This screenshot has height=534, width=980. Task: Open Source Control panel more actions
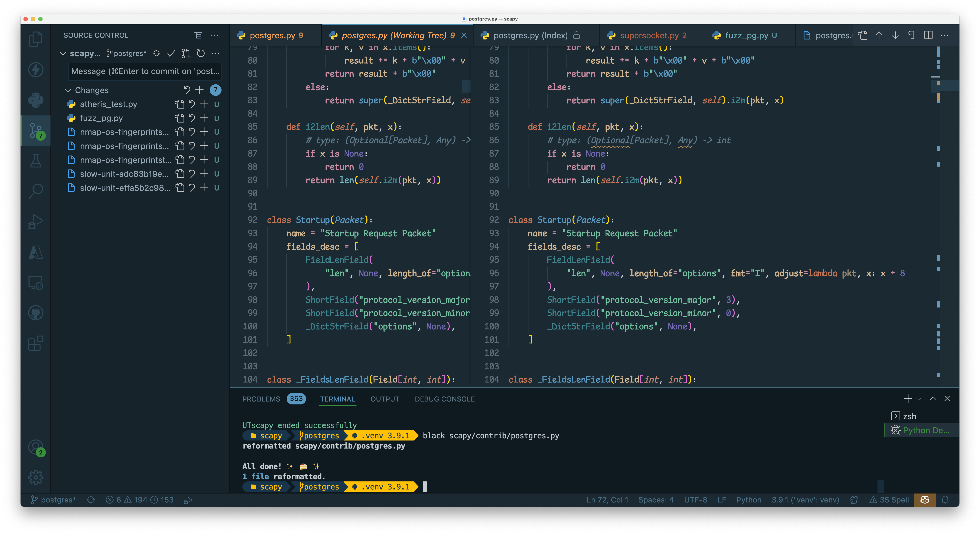tap(215, 35)
